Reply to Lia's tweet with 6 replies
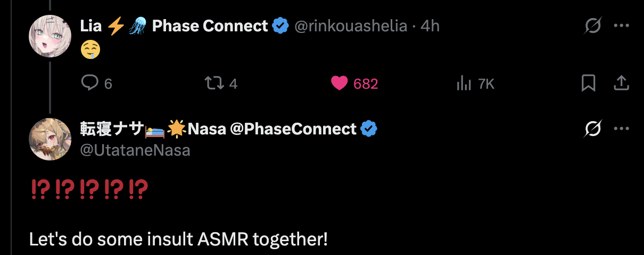 coord(88,83)
